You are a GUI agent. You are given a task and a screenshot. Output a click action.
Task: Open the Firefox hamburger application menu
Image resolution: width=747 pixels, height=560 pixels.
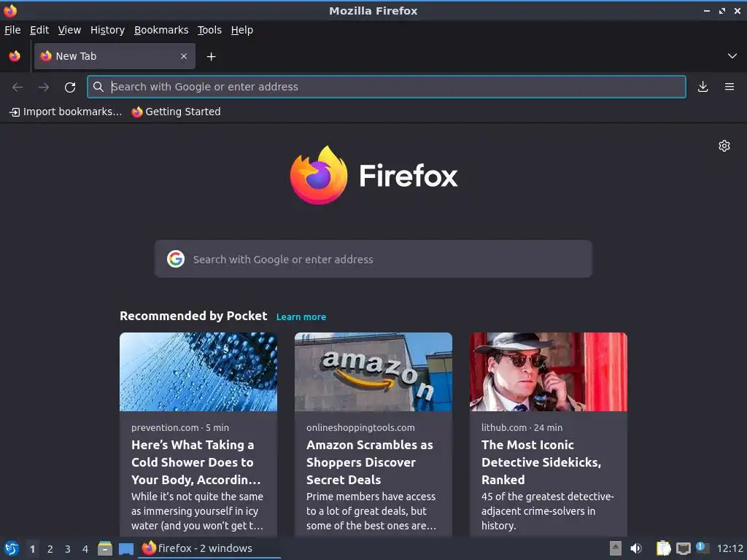(x=729, y=87)
